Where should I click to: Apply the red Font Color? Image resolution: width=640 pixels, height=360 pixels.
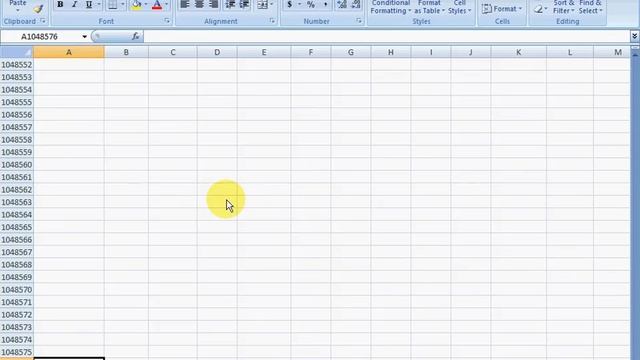coord(157,4)
